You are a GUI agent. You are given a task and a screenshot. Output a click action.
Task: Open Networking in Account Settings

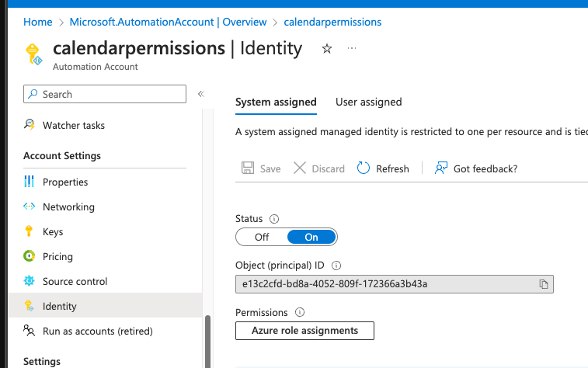click(68, 207)
